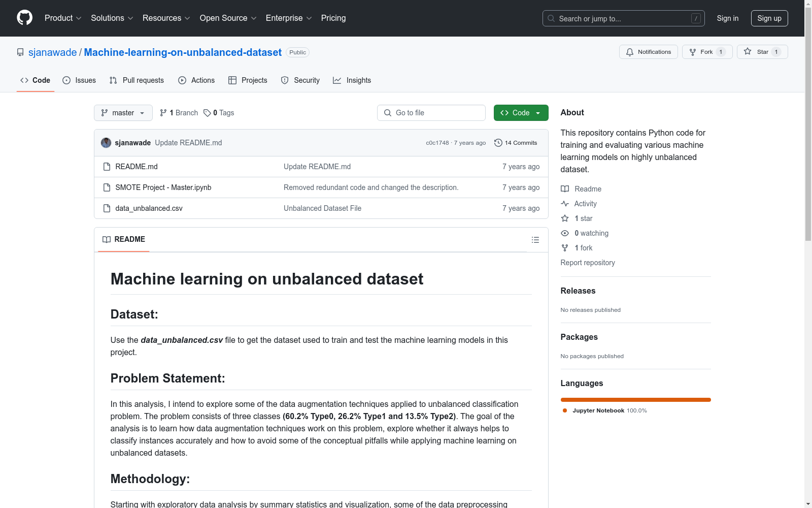View the 1 Branch link

pyautogui.click(x=179, y=113)
